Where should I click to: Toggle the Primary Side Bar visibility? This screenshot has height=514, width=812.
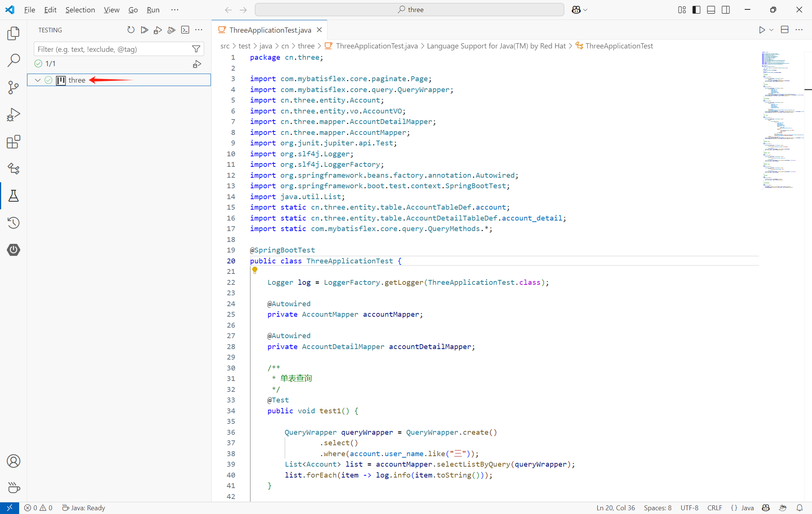click(696, 10)
